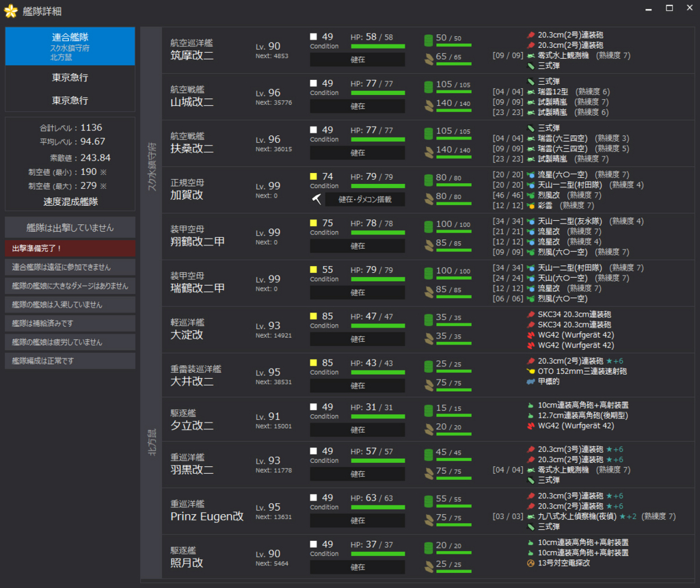Click the Lv. 96 text of 扶桑改二
Screen dimensions: 700x588
point(268,139)
